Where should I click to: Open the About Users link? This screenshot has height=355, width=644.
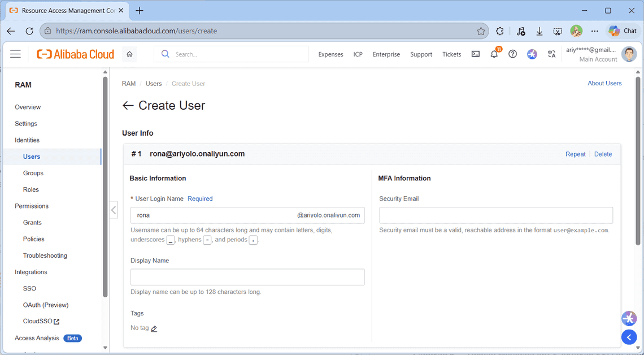pos(604,83)
